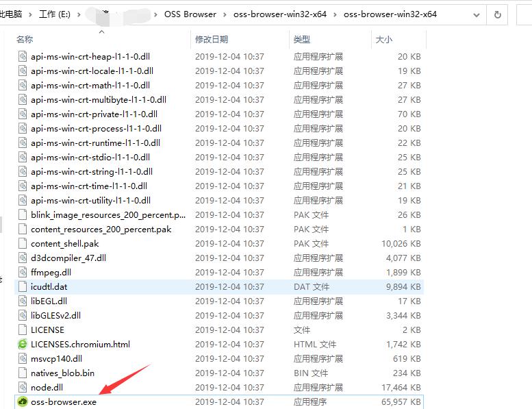Click the natives_blob.bin file icon
Image resolution: width=532 pixels, height=409 pixels.
(x=23, y=373)
